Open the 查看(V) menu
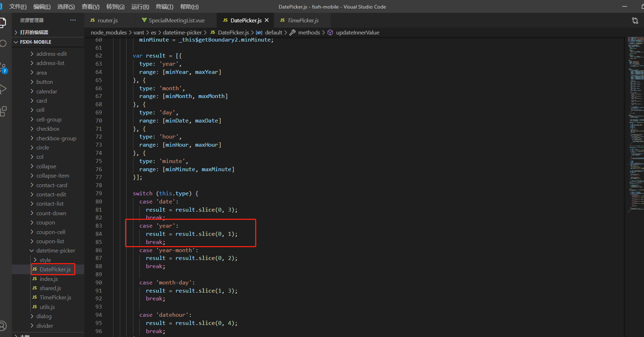This screenshot has height=337, width=644. pos(91,7)
